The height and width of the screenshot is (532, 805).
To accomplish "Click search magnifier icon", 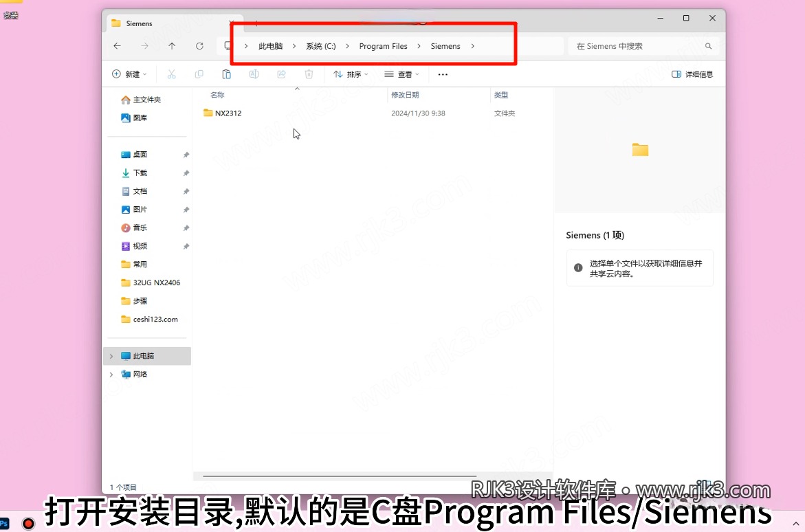I will [709, 46].
